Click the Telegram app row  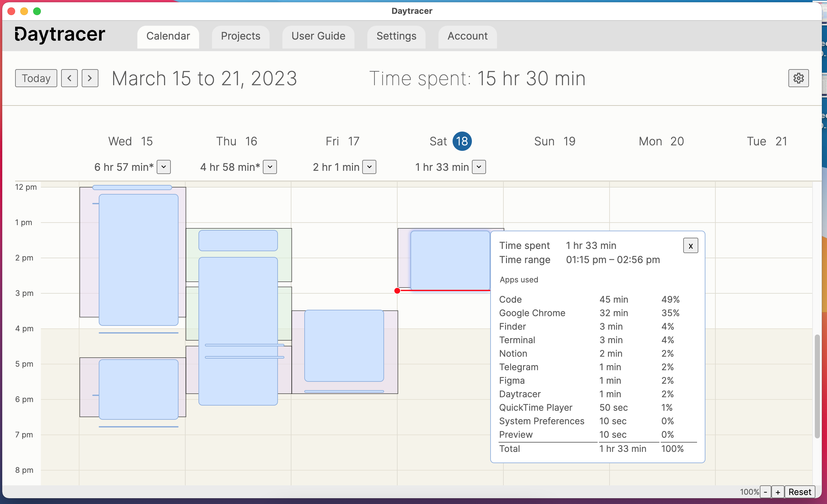597,367
